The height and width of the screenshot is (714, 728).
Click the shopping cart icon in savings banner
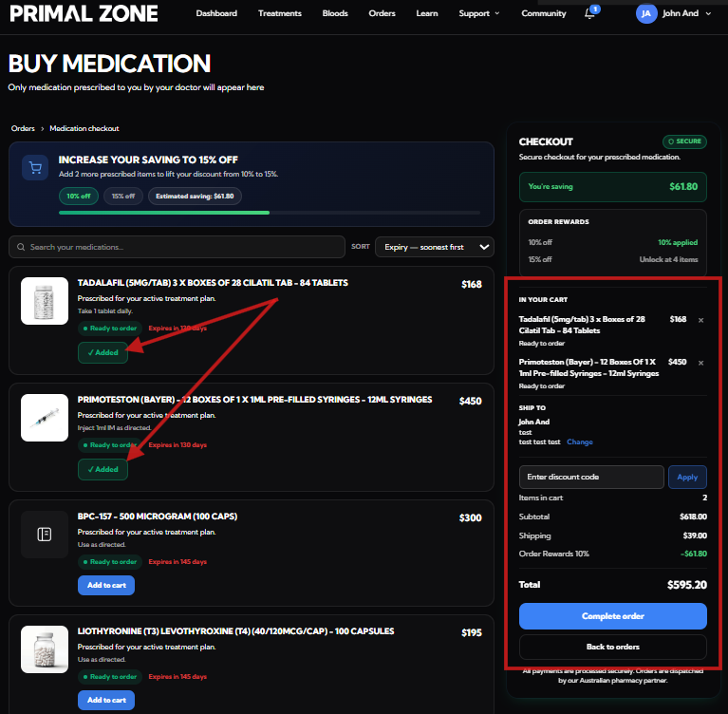[35, 167]
